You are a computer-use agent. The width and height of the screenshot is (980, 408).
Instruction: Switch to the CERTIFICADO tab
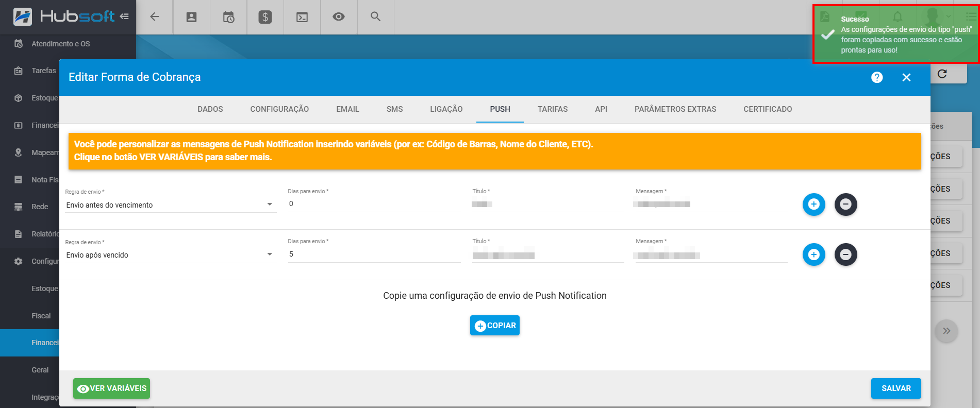(768, 109)
